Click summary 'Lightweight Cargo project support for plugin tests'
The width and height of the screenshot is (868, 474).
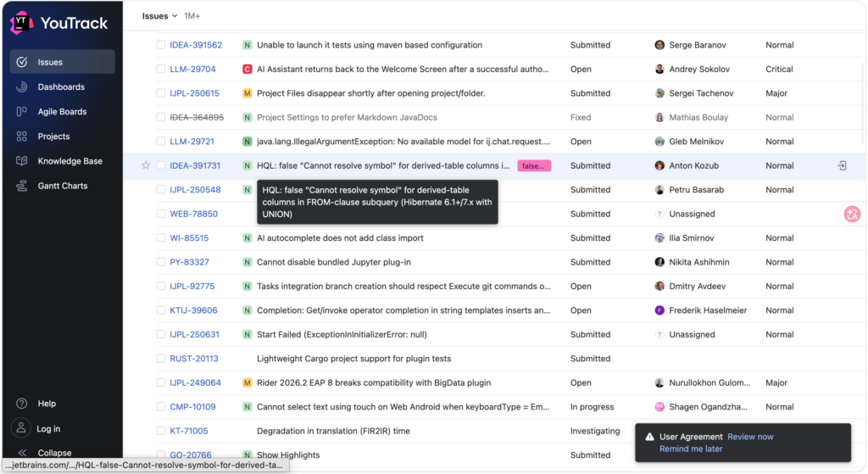point(353,359)
